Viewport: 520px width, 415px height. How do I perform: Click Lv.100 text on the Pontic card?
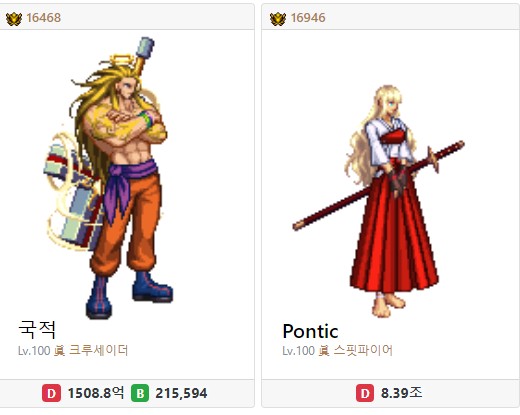coord(298,351)
